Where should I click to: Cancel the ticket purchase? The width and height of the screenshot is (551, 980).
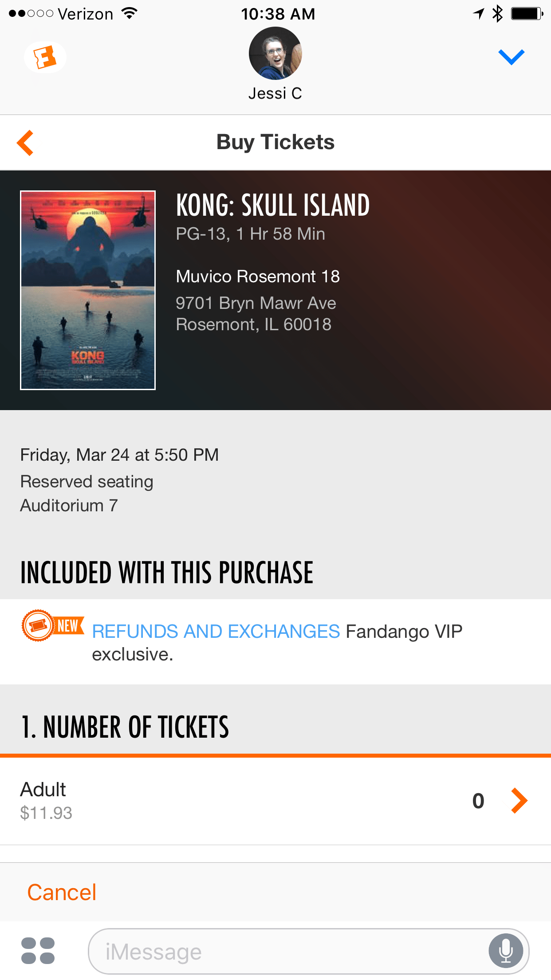pyautogui.click(x=62, y=892)
